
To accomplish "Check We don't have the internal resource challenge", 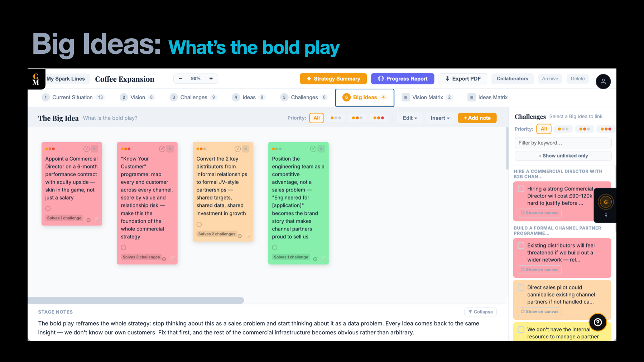I will coord(521,329).
